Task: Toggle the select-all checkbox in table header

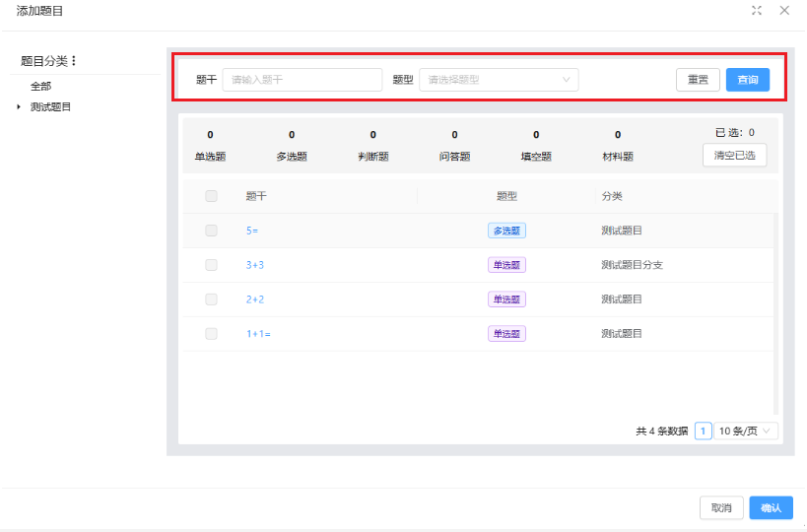Action: (x=211, y=196)
